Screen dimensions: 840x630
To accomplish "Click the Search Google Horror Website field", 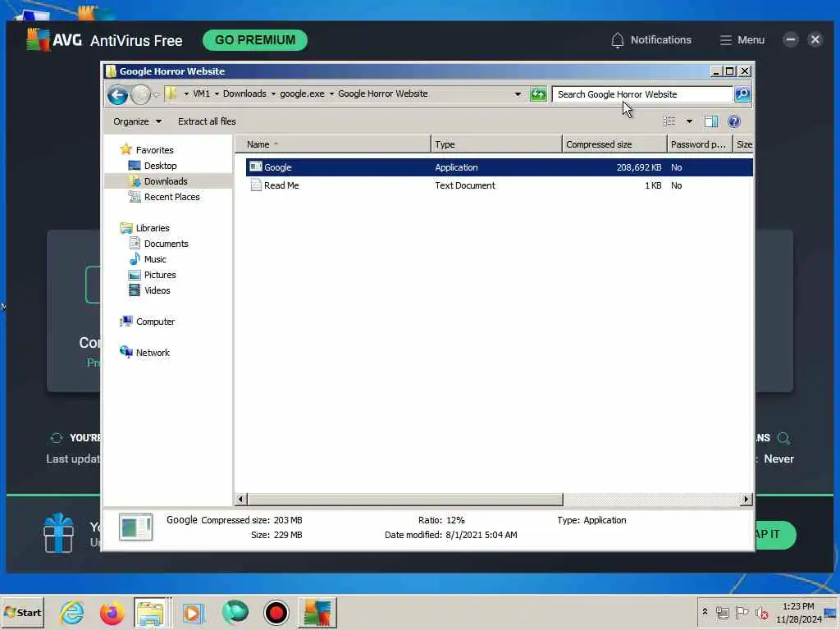I will [x=641, y=94].
